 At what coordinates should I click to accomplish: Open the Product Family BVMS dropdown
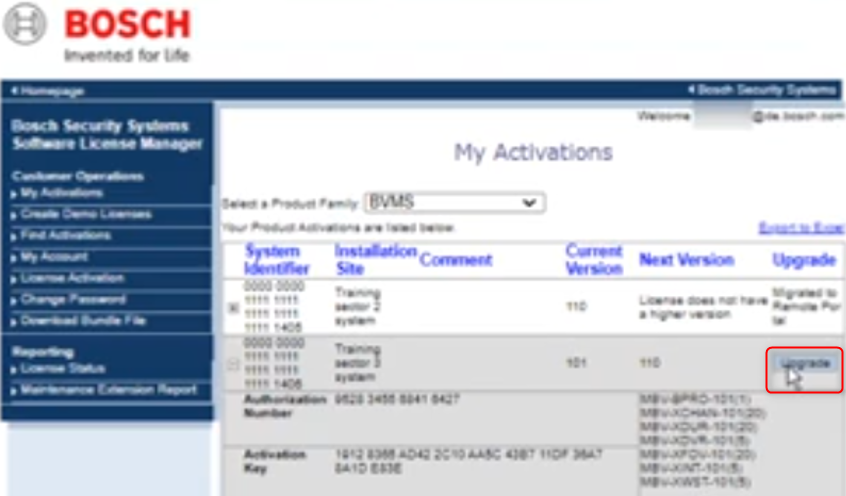(x=454, y=202)
